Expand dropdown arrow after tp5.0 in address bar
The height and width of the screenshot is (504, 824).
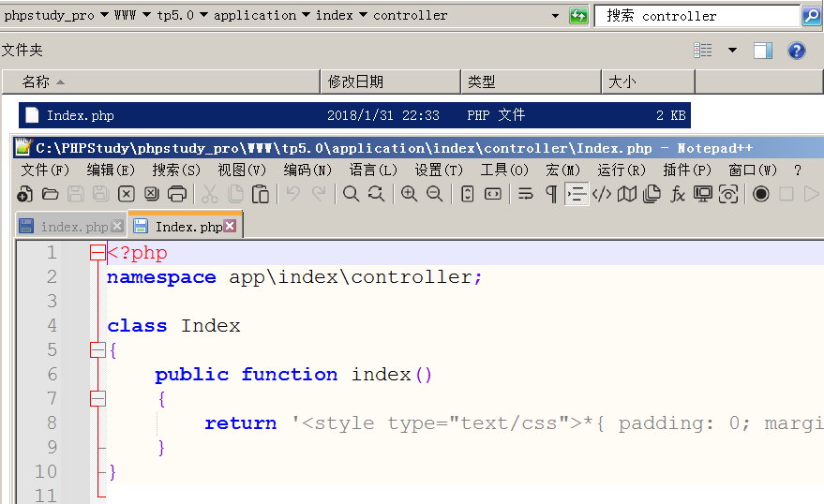tap(204, 15)
